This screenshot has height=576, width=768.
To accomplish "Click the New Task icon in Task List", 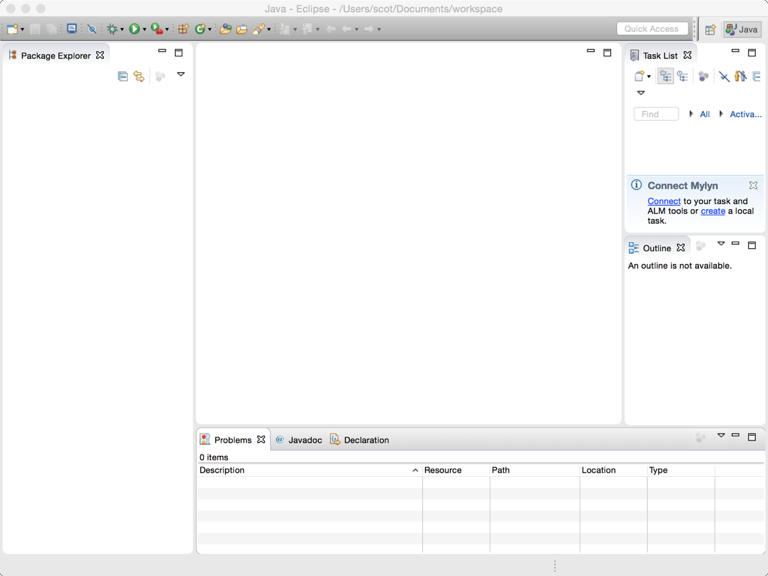I will [x=639, y=76].
